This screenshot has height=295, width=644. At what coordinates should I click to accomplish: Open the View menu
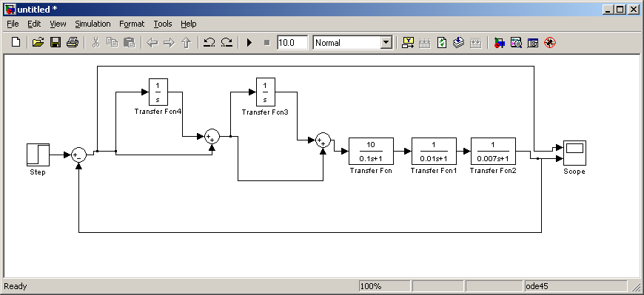coord(58,24)
